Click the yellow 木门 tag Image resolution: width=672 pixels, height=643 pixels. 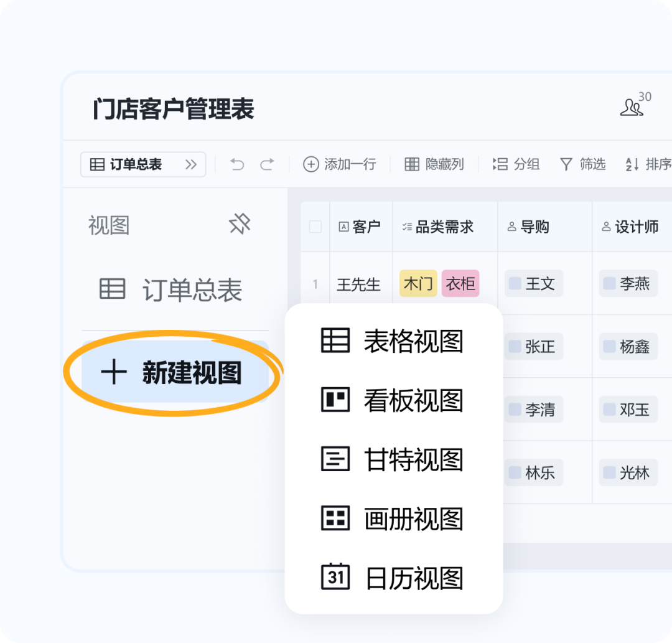[x=418, y=284]
